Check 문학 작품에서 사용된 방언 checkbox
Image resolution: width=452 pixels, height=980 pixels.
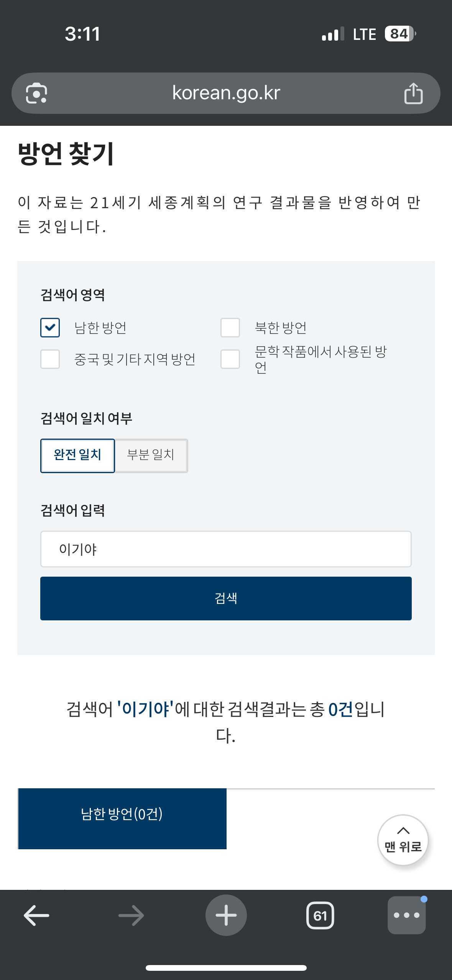230,359
